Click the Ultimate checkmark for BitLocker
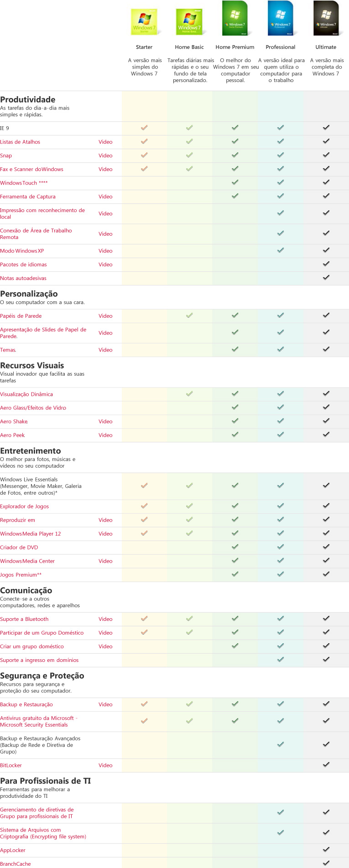 click(x=326, y=765)
